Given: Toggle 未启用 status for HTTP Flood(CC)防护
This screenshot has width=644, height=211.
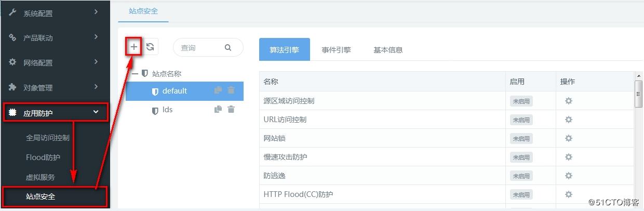Looking at the screenshot, I should click(x=521, y=195).
